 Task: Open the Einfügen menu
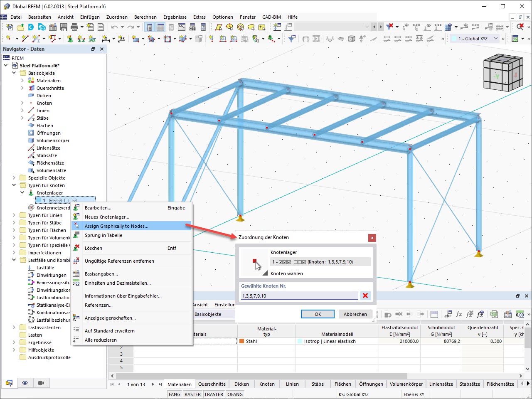pos(90,17)
